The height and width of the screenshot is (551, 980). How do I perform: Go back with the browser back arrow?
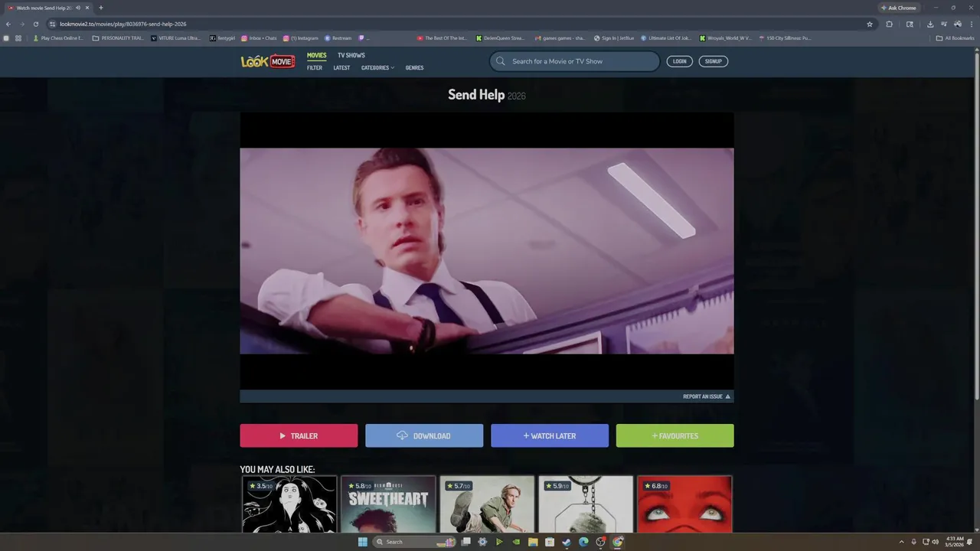pos(8,24)
